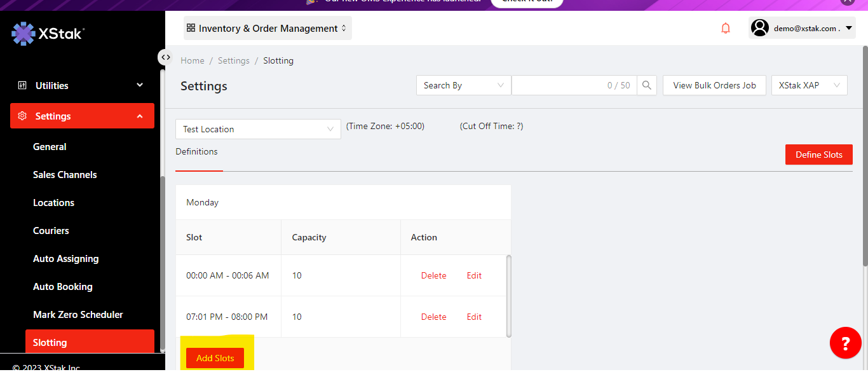868x372 pixels.
Task: Click the search magnifier icon
Action: tap(647, 85)
